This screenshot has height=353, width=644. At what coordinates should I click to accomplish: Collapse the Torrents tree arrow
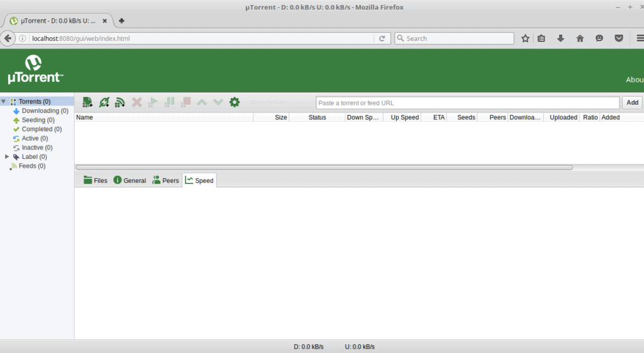(4, 101)
